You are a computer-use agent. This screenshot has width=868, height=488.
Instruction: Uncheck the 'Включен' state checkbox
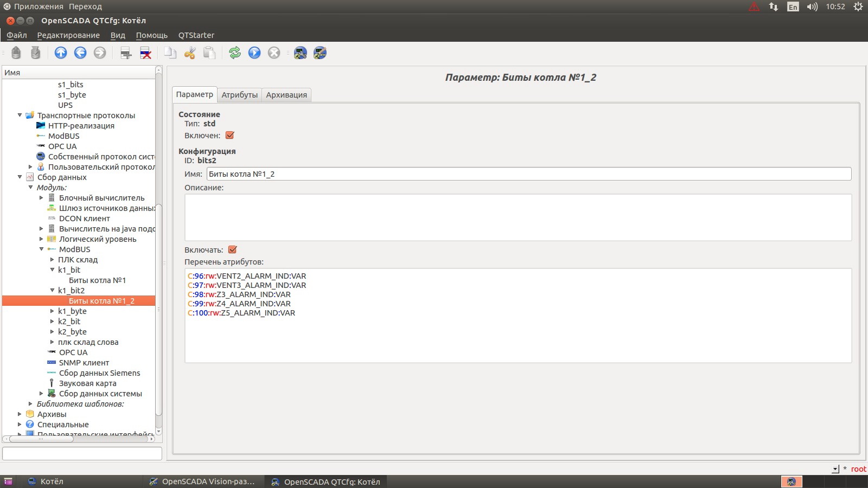[x=230, y=136]
